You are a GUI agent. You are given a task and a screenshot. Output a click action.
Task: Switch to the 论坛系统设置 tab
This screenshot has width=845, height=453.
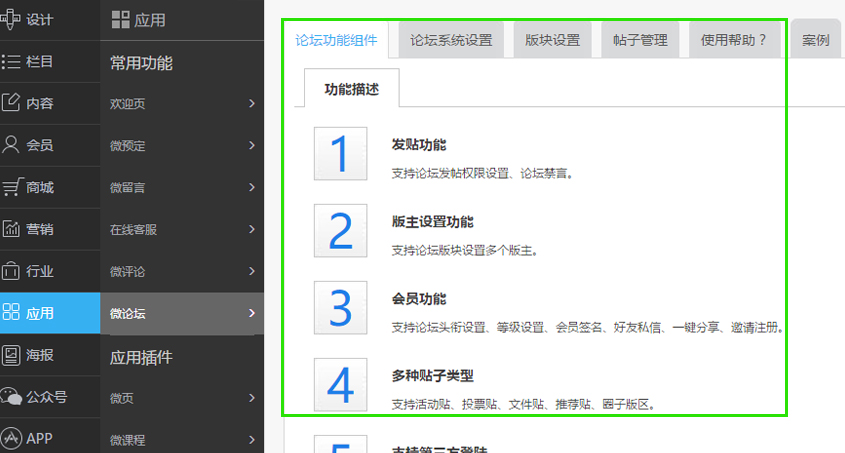(x=451, y=41)
